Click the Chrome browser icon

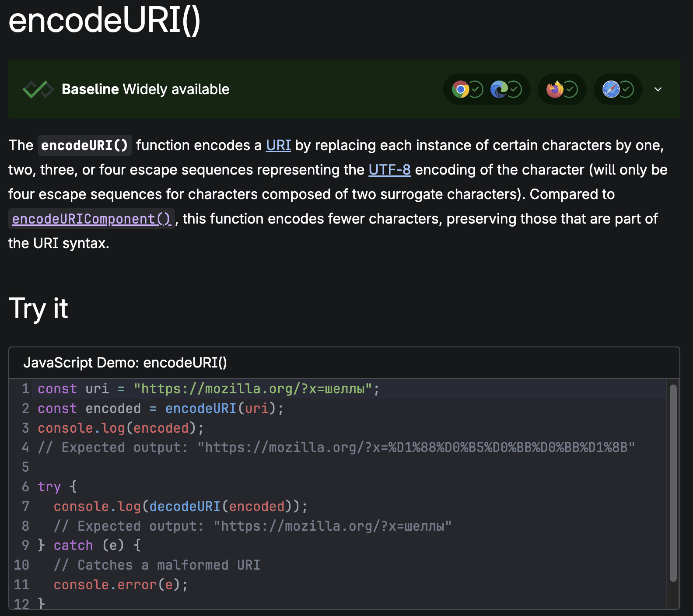pyautogui.click(x=460, y=89)
